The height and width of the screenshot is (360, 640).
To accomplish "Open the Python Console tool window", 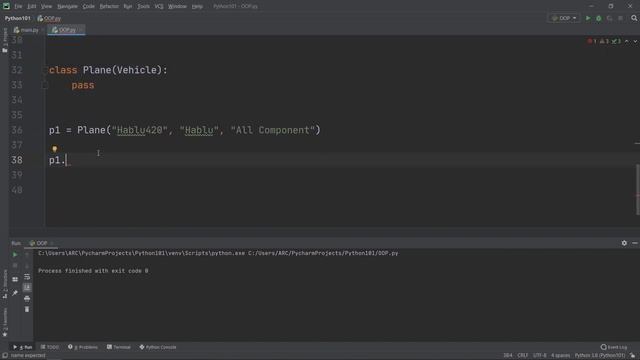I will pos(158,347).
